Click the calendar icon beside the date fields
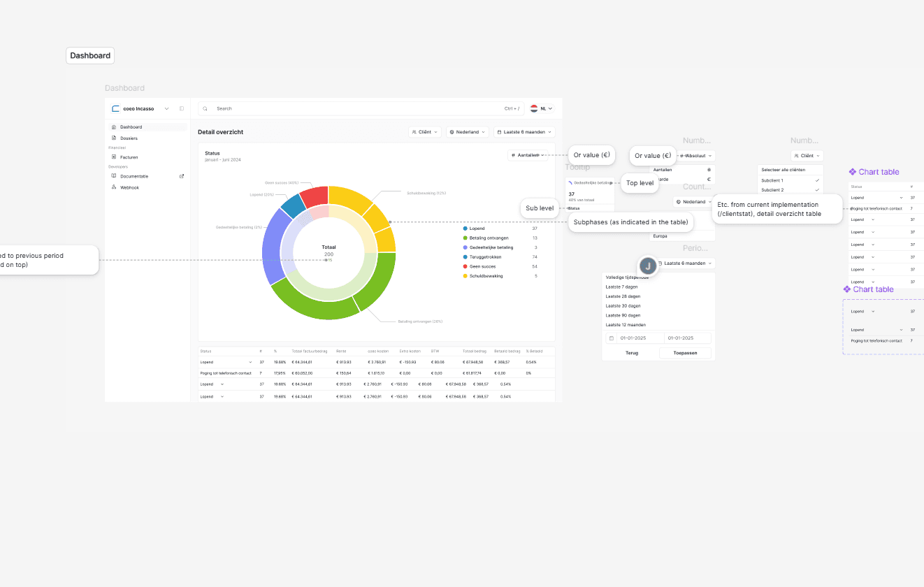 [x=612, y=337]
